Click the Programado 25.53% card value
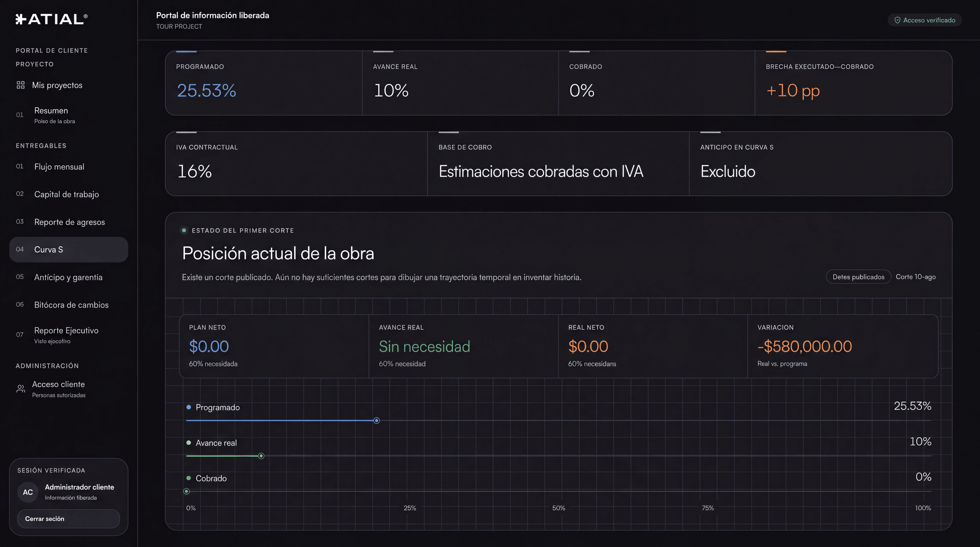 pyautogui.click(x=206, y=91)
